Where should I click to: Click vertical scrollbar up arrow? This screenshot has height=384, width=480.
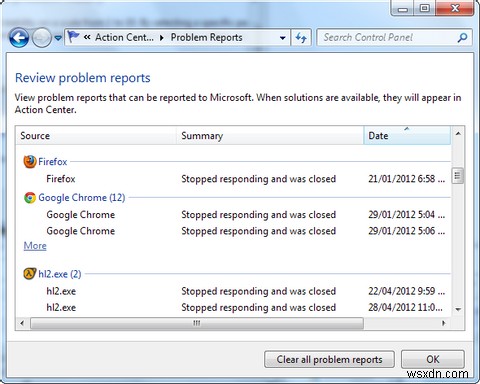pyautogui.click(x=458, y=134)
